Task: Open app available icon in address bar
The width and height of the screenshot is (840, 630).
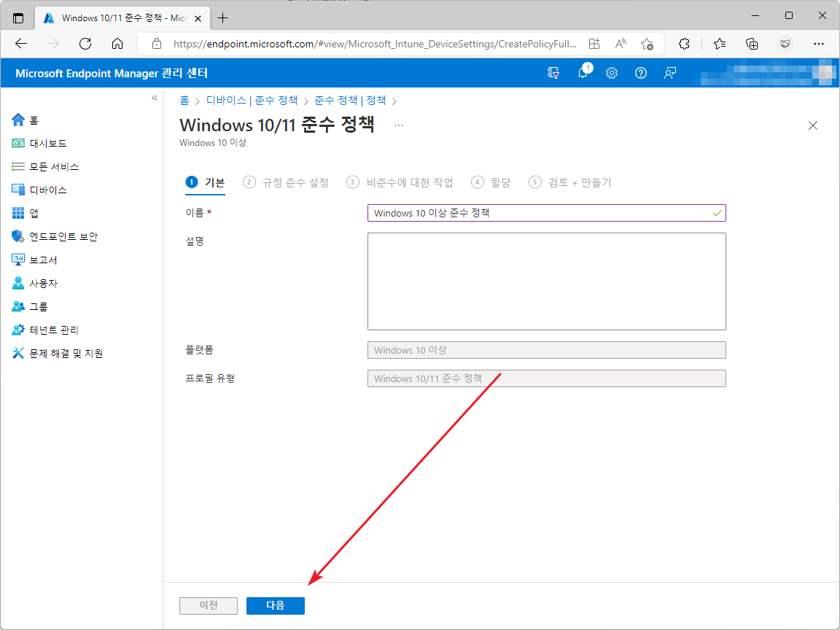Action: [594, 44]
